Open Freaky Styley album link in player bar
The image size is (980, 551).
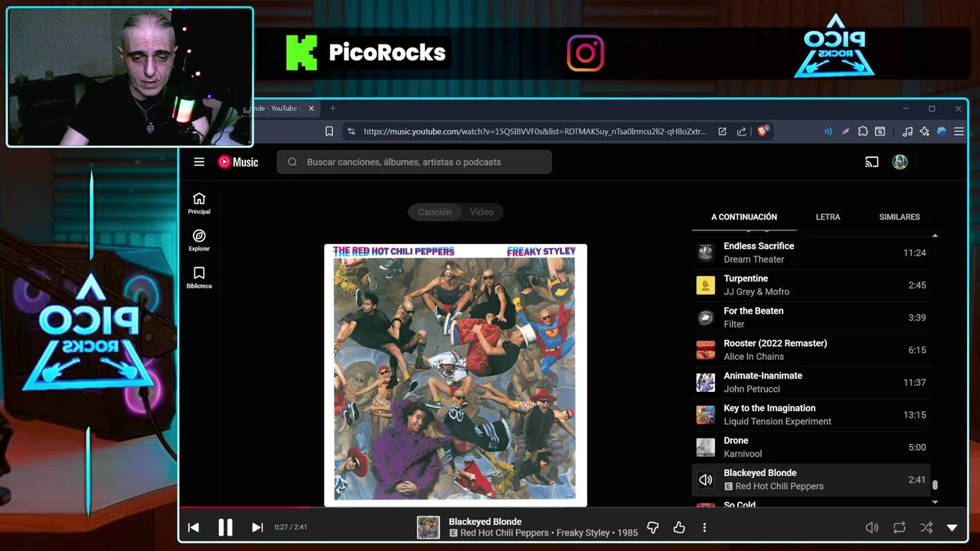583,533
